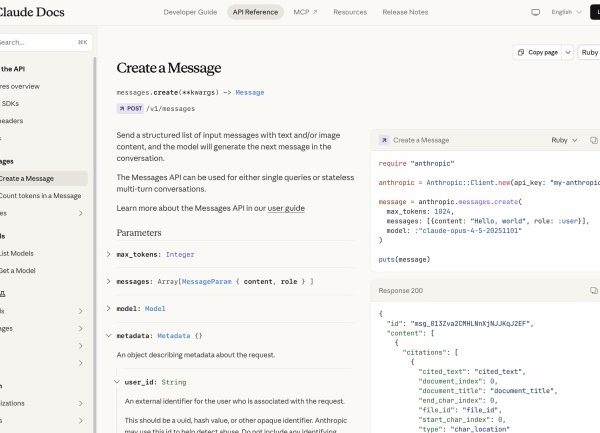Copy the Ruby code example
The width and height of the screenshot is (600, 433).
593,140
